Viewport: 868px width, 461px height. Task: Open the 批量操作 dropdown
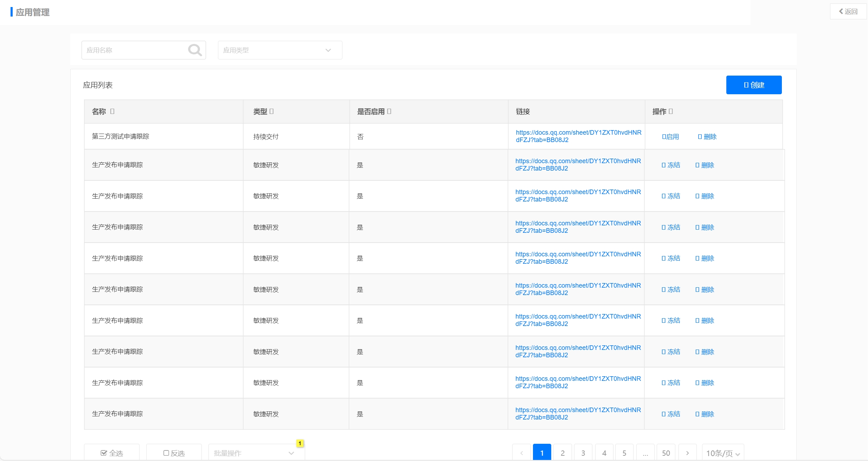click(256, 453)
